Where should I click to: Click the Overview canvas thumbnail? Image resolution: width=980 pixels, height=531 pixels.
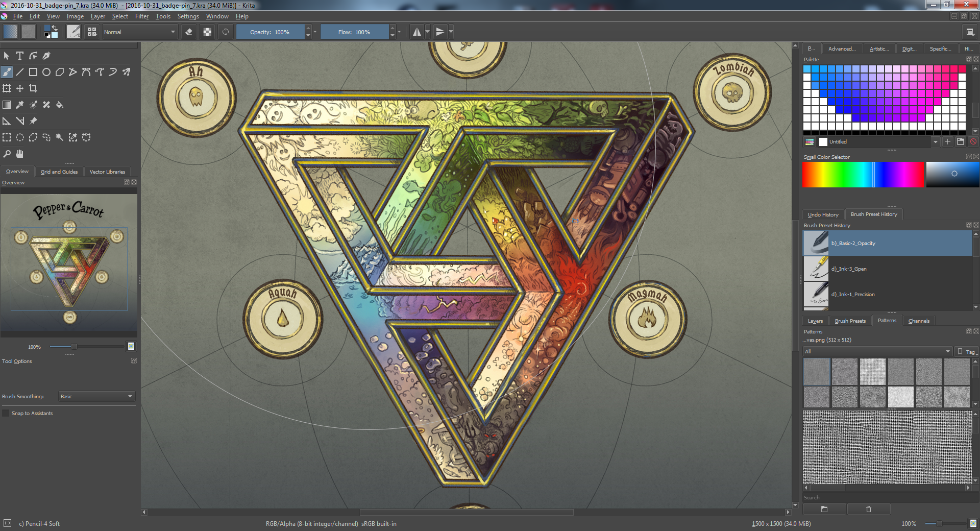69,265
